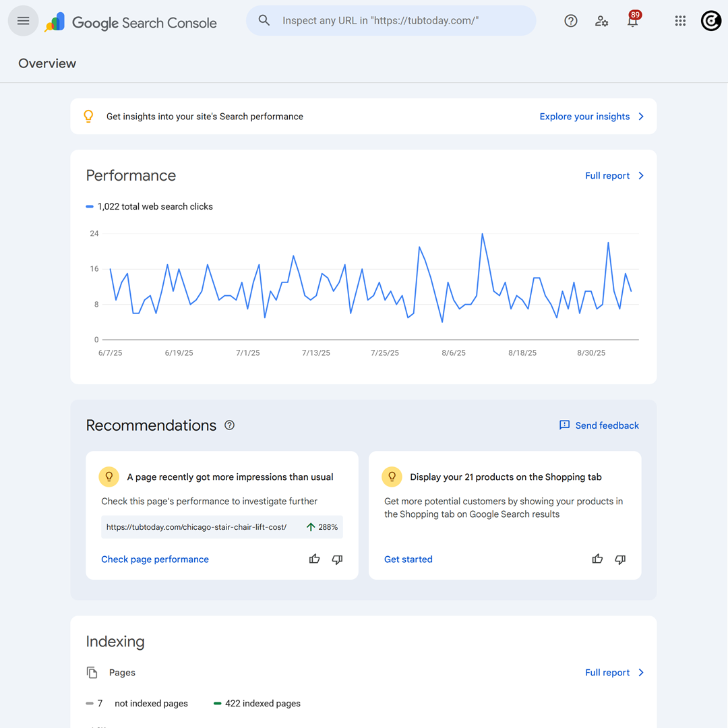The image size is (728, 728).
Task: Click Check page performance link
Action: point(155,559)
